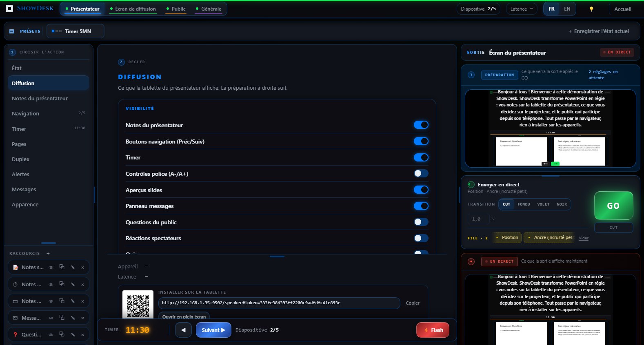
Task: Click Ouvrir en plein écran button
Action: 184,316
